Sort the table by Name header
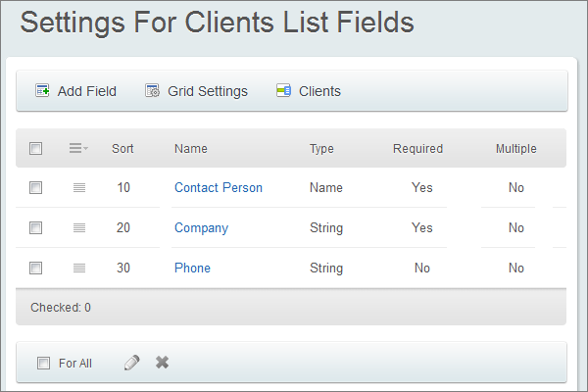The width and height of the screenshot is (588, 392). coord(191,149)
